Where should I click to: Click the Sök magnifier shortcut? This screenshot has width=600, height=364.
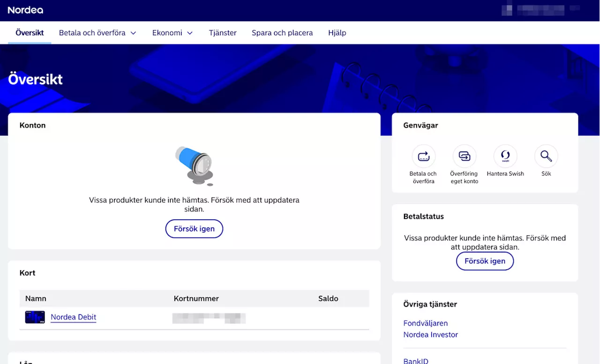tap(546, 156)
